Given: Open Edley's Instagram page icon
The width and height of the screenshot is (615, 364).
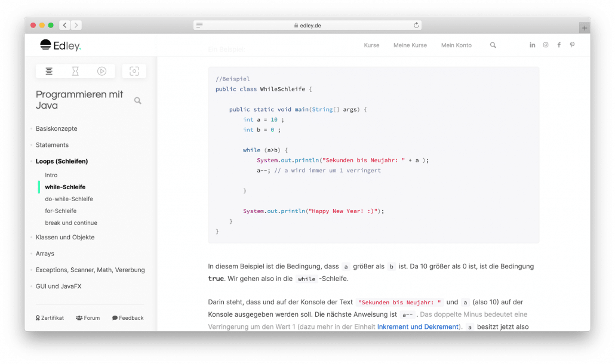Looking at the screenshot, I should tap(546, 45).
